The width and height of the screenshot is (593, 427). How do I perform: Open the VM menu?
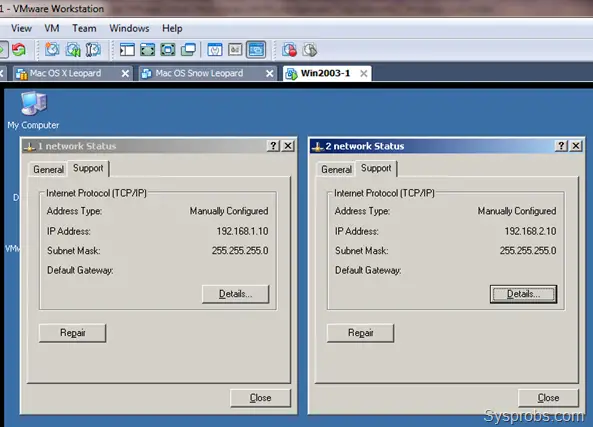click(51, 28)
